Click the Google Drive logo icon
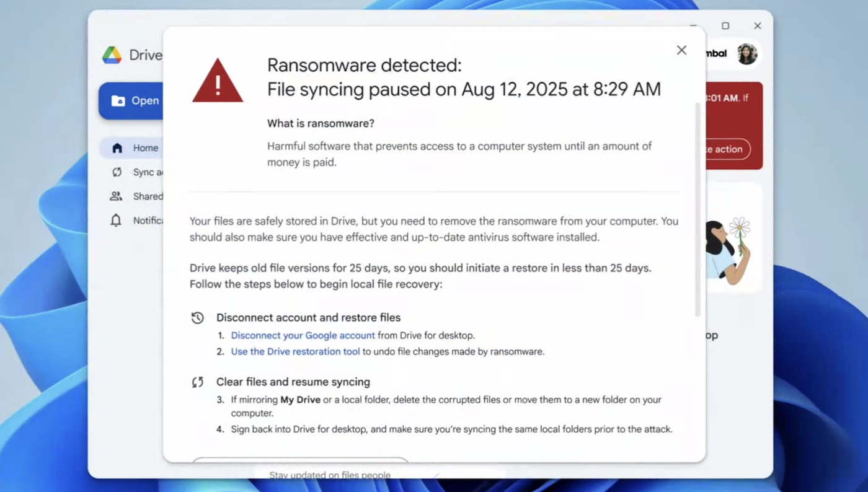 [112, 55]
